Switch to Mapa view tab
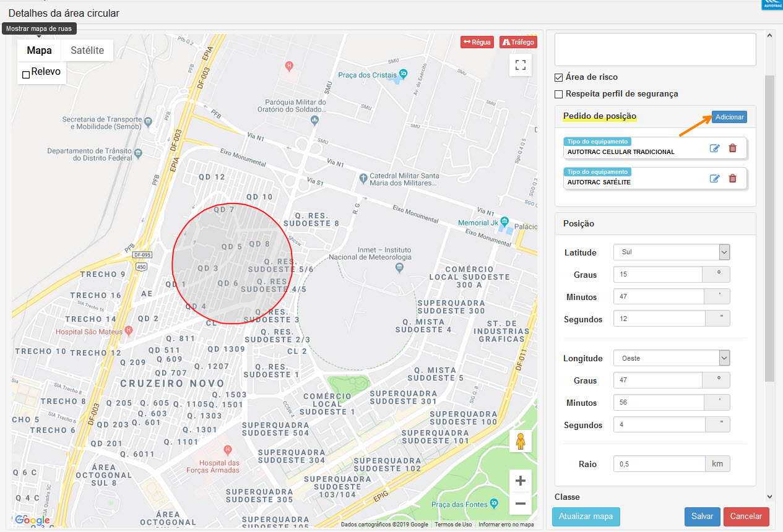The image size is (783, 532). (39, 51)
